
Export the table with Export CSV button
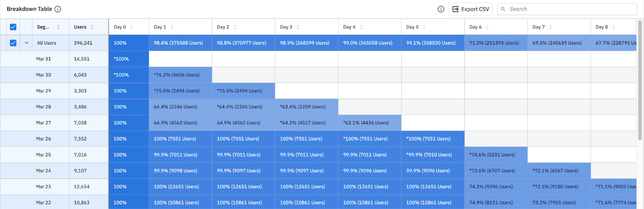pyautogui.click(x=471, y=9)
